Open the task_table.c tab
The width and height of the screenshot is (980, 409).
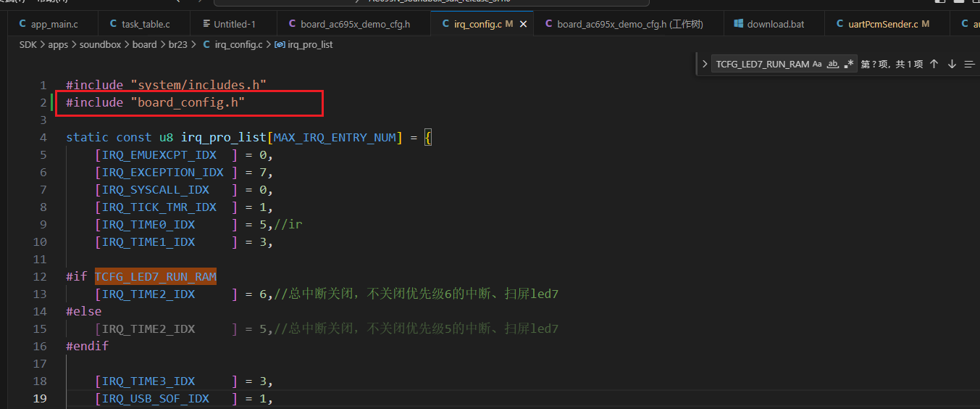[139, 24]
